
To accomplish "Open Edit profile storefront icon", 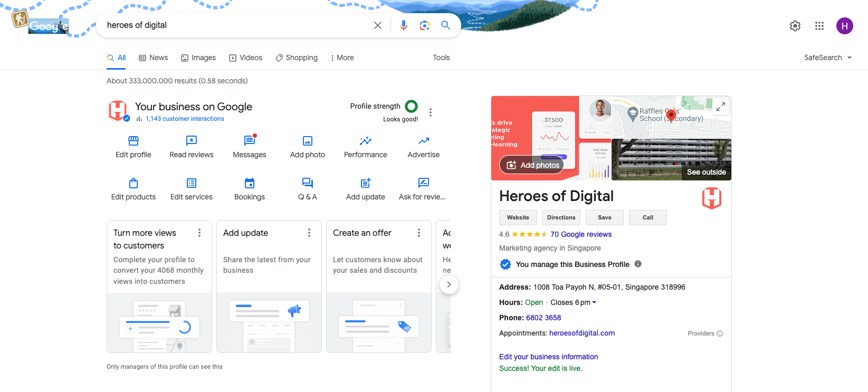I will [x=133, y=141].
